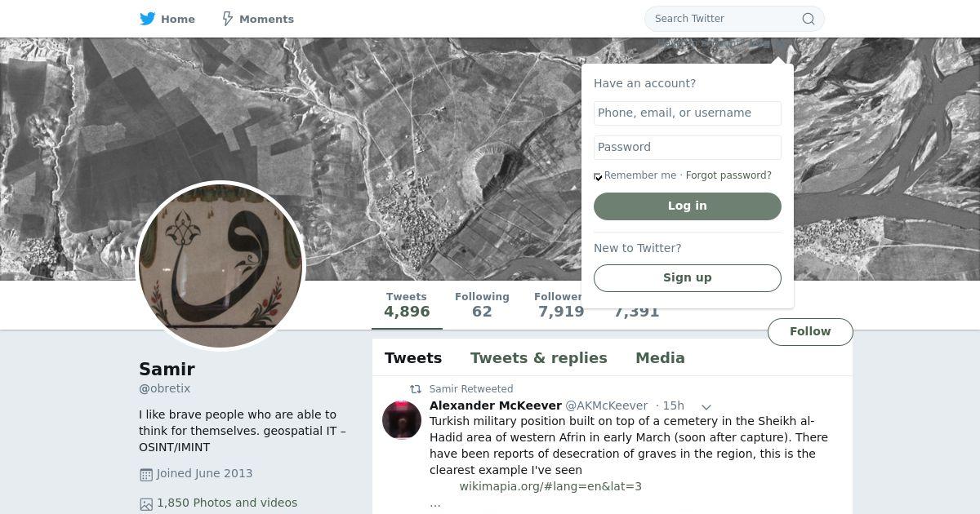Open the wikimapia.org link in the tweet
The image size is (980, 514).
[550, 487]
